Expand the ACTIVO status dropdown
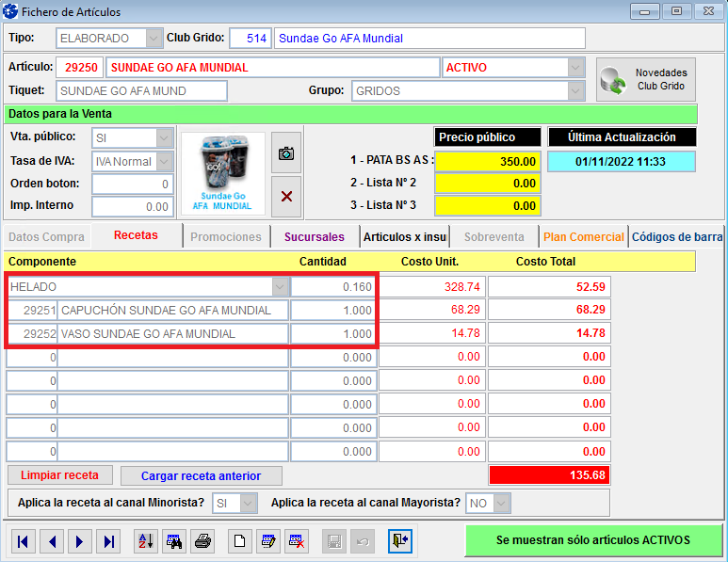This screenshot has width=728, height=562. click(x=575, y=67)
